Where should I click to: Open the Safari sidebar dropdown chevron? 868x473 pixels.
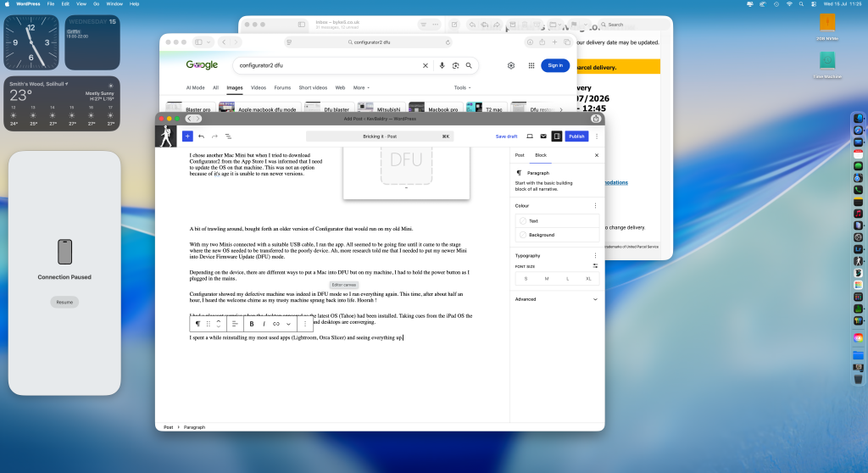(209, 42)
